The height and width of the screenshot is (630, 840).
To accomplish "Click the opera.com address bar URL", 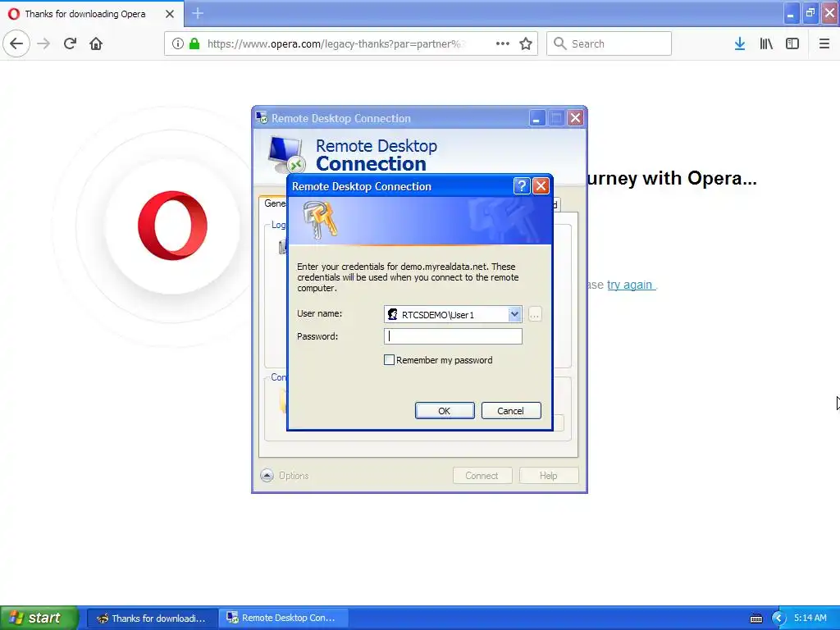I will click(x=336, y=43).
